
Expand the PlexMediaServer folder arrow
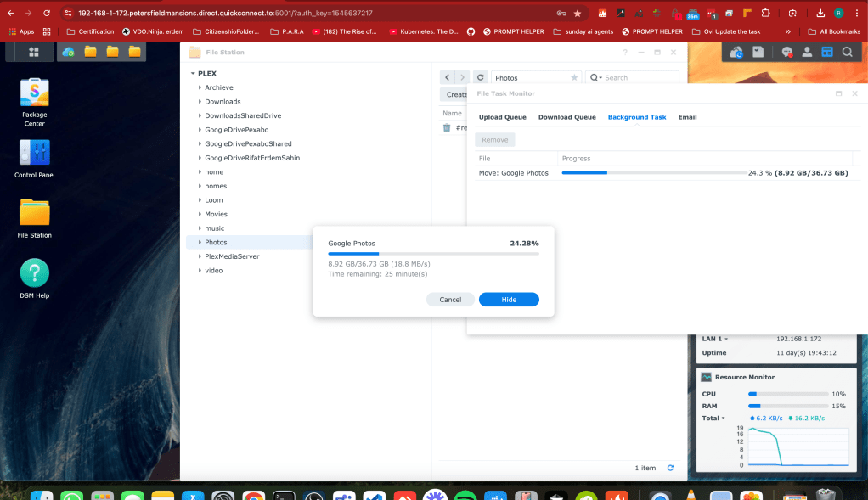tap(200, 256)
